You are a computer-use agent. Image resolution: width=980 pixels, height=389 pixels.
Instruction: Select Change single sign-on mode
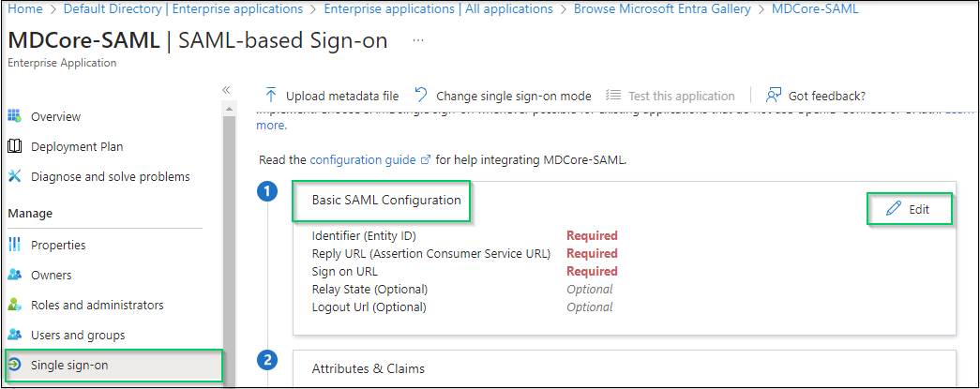[x=503, y=96]
